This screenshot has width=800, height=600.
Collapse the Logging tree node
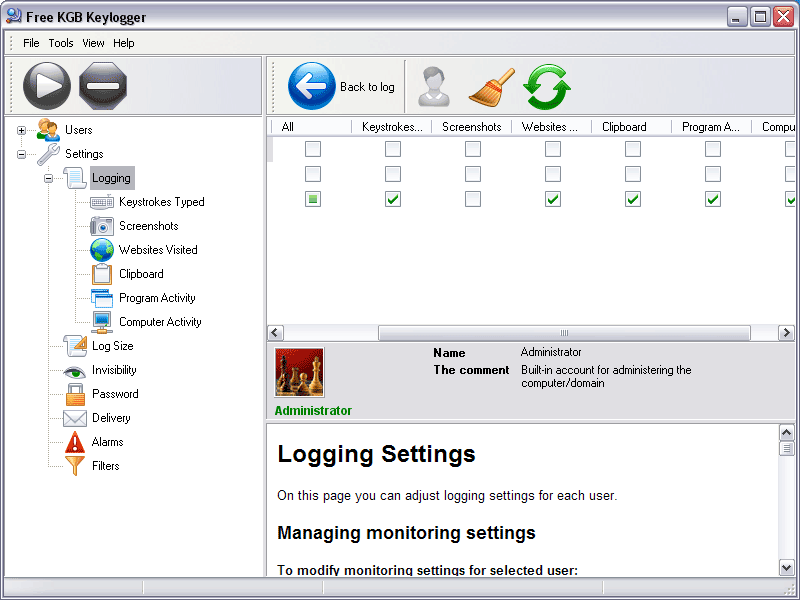tap(48, 178)
